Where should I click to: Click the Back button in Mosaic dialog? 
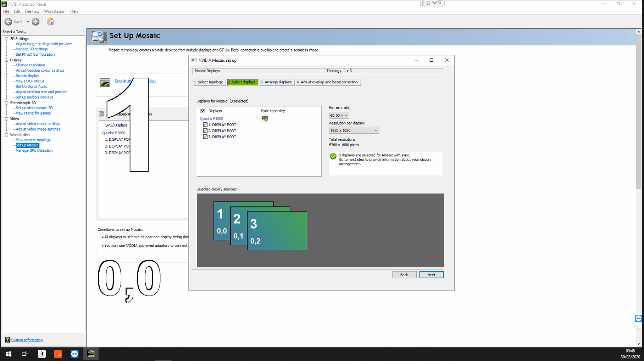404,275
